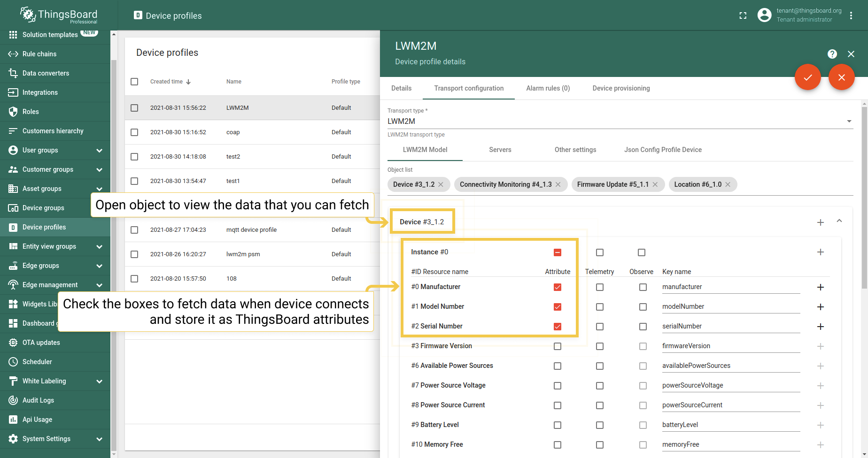Expand Entity view groups menu
The width and height of the screenshot is (868, 458).
(99, 247)
